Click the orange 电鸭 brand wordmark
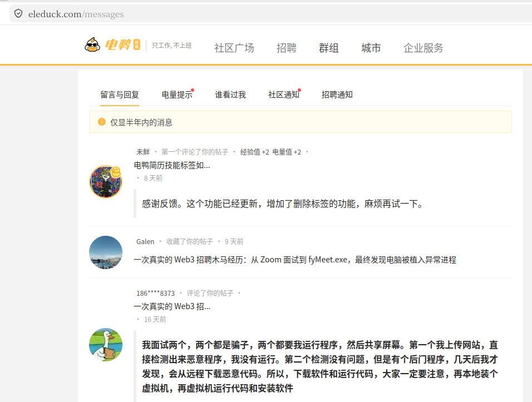The width and height of the screenshot is (532, 402). 117,44
